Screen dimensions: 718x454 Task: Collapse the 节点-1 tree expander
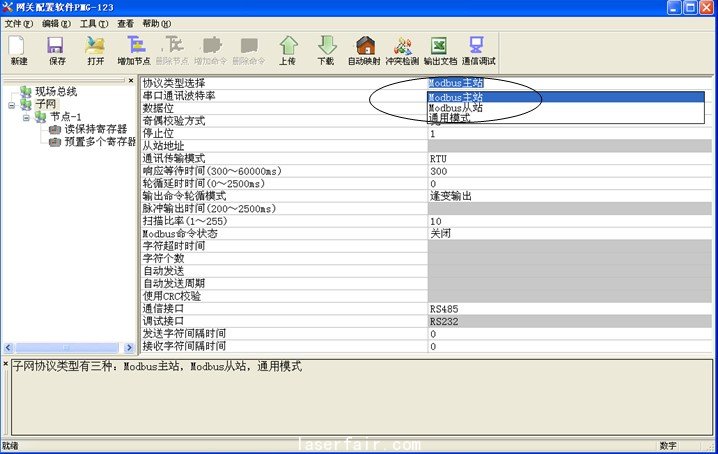click(27, 117)
